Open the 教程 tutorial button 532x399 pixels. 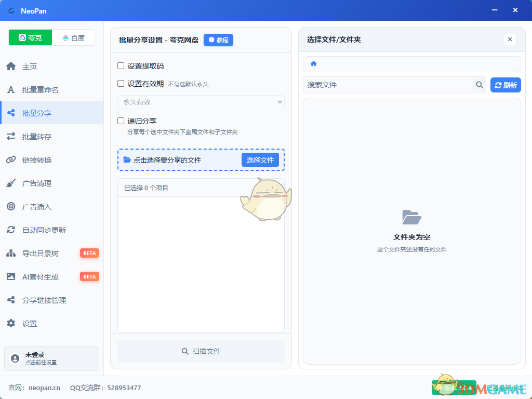[x=218, y=40]
